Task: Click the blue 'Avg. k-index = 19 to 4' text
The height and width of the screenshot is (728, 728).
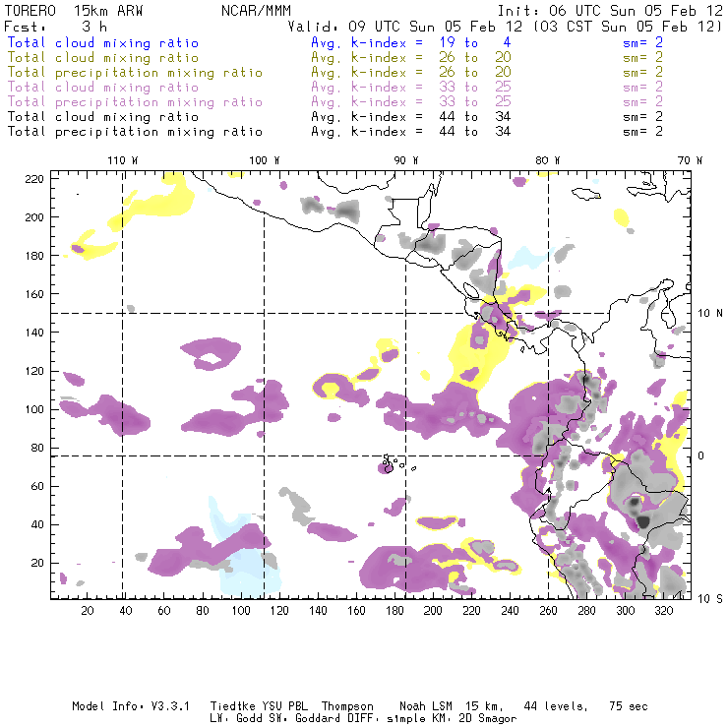Action: pos(411,42)
